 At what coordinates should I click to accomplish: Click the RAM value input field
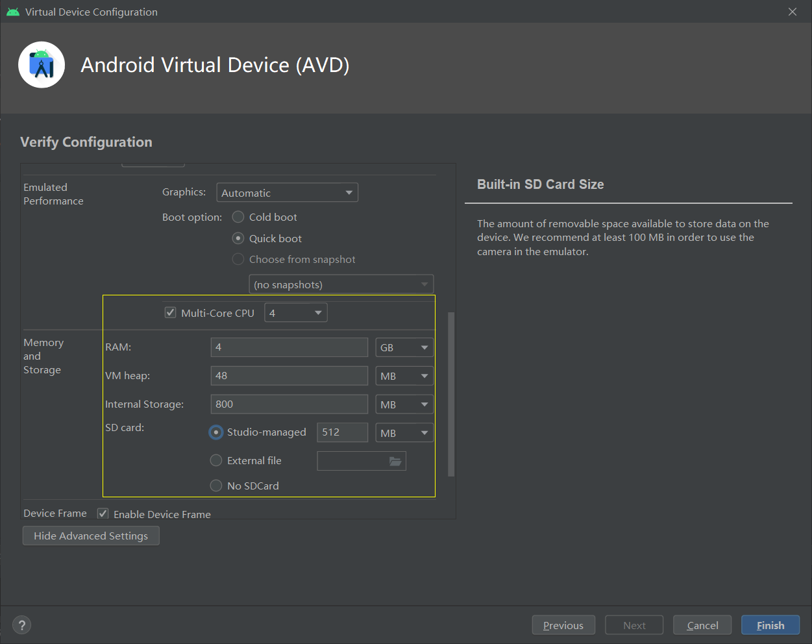click(x=289, y=347)
